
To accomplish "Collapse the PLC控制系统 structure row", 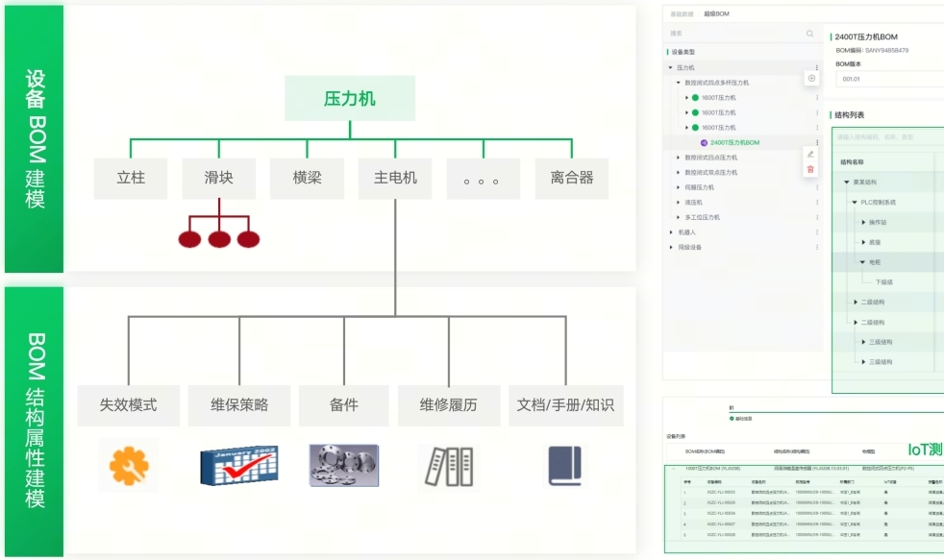I will (x=855, y=203).
